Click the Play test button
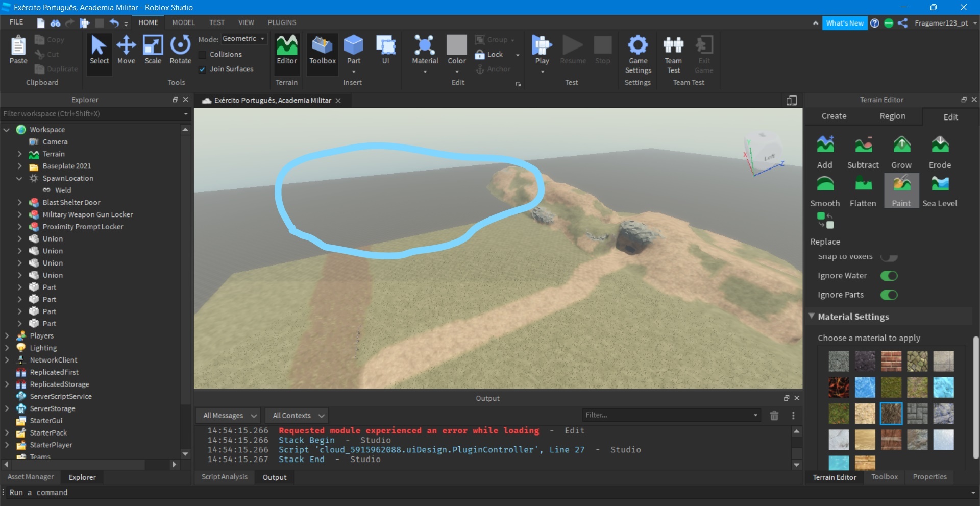The height and width of the screenshot is (506, 980). 542,50
